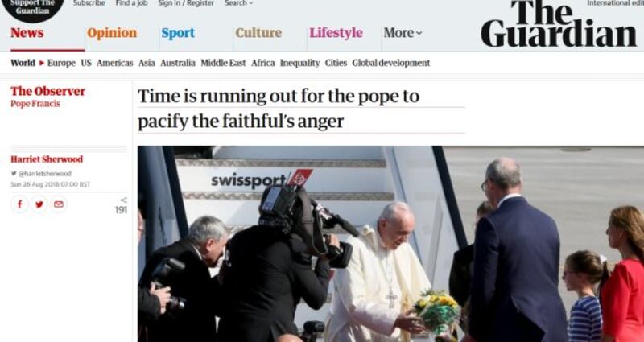644x342 pixels.
Task: Click the Sign in / Register link
Action: [x=186, y=3]
